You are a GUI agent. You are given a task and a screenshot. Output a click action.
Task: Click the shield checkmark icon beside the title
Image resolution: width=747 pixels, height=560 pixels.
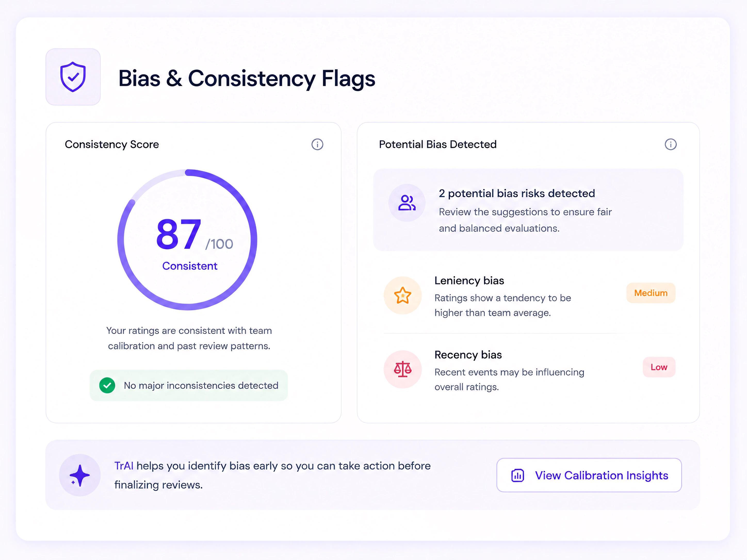(x=73, y=77)
